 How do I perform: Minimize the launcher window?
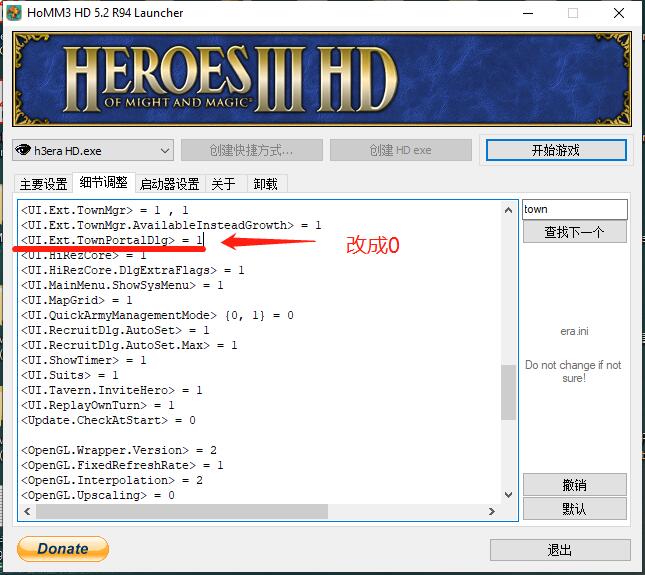[x=528, y=13]
